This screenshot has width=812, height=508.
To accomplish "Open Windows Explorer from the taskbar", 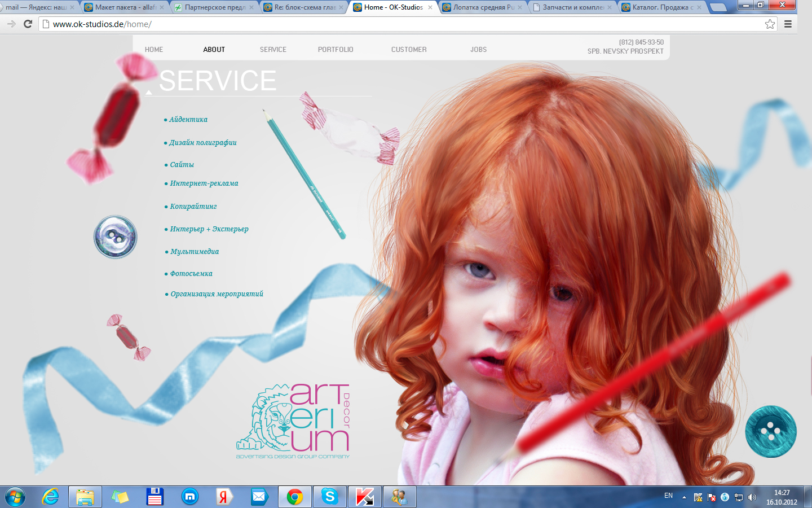I will [x=85, y=497].
